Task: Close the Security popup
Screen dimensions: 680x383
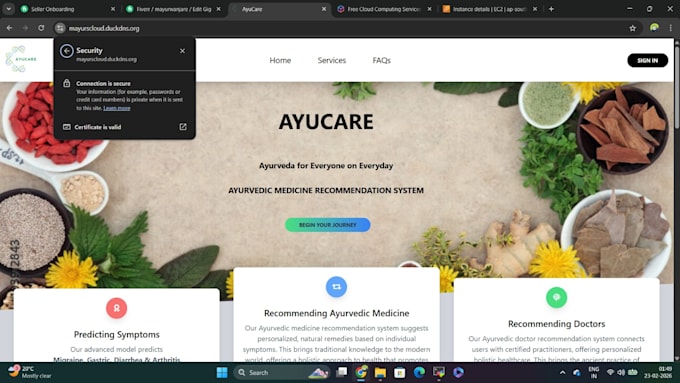Action: [x=182, y=51]
